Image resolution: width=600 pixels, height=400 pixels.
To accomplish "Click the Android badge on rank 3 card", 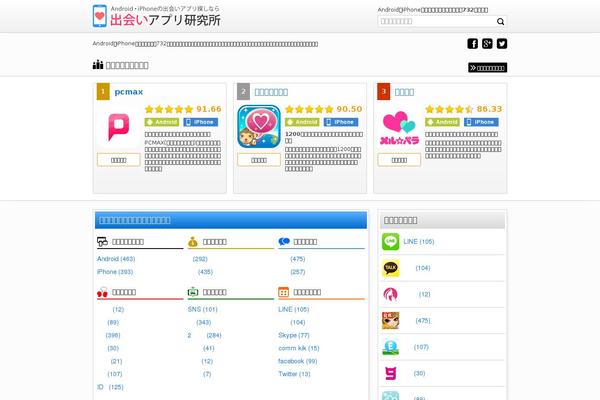I will (442, 122).
